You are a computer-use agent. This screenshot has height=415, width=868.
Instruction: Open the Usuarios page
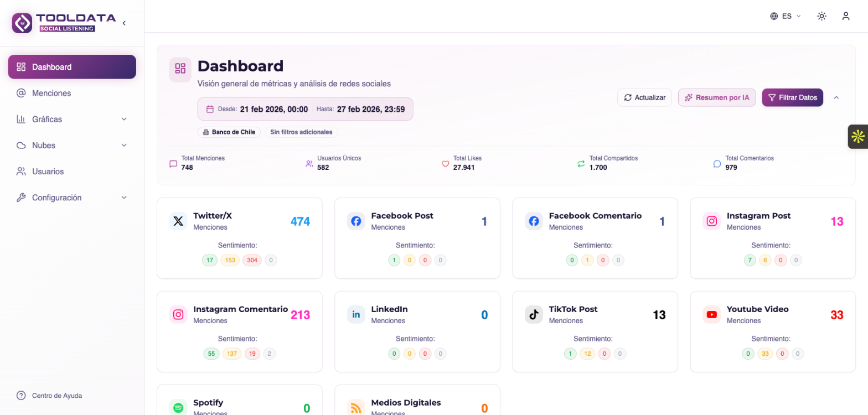[72, 172]
